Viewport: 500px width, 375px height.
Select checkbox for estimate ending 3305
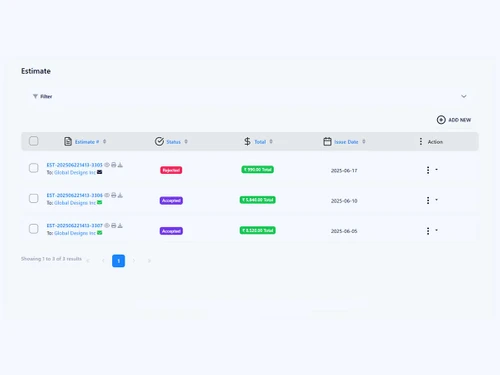[34, 168]
